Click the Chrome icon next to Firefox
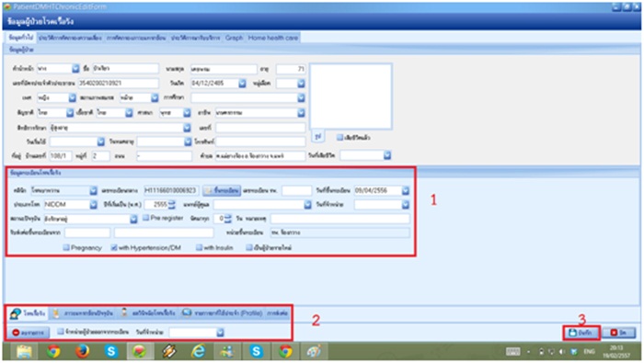The width and height of the screenshot is (644, 363). 53,352
